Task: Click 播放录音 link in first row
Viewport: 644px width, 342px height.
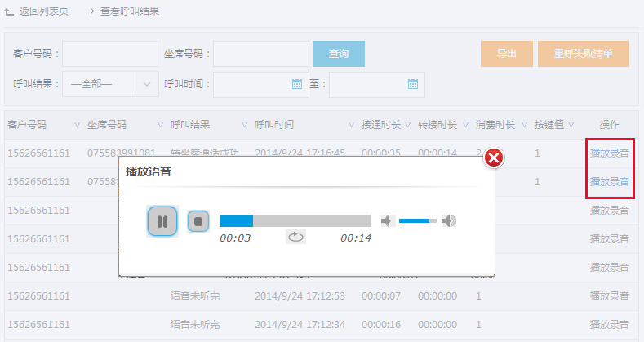Action: tap(610, 153)
